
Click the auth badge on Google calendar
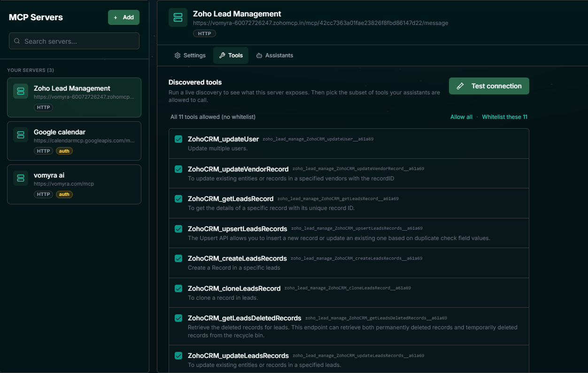64,151
